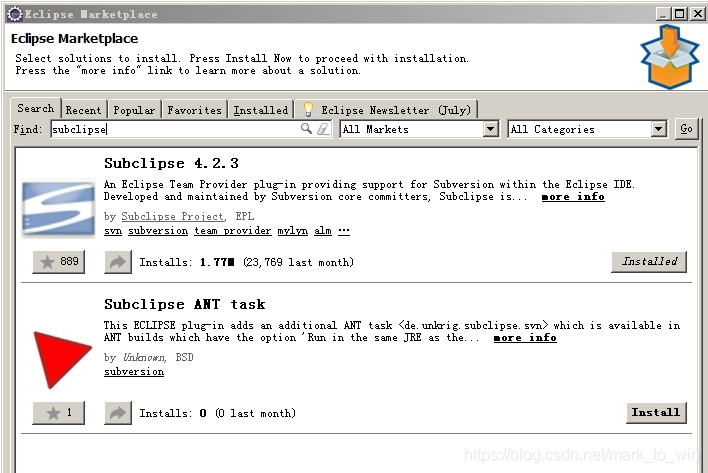
Task: Click subversion tag under Subclipse 4.2.3
Action: click(158, 231)
